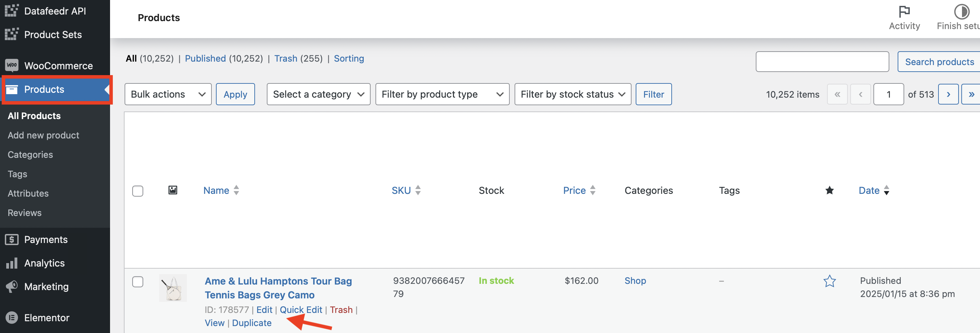This screenshot has height=333, width=980.
Task: Sort products by Price column
Action: (x=579, y=190)
